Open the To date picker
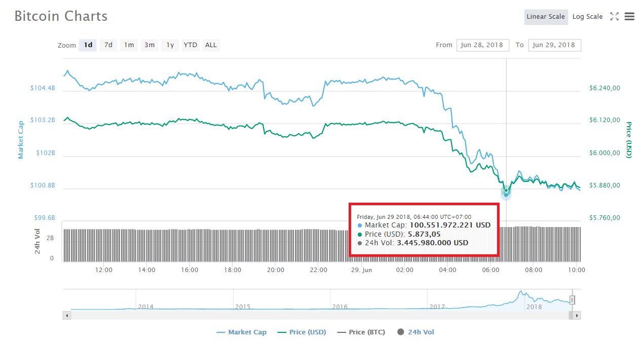The width and height of the screenshot is (644, 342). [x=554, y=45]
